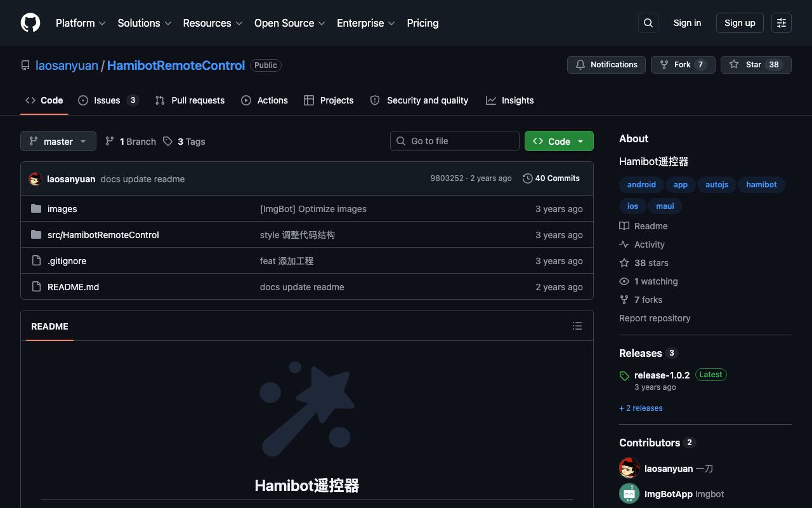Expand the Resources menu
Image resolution: width=812 pixels, height=508 pixels.
(213, 23)
